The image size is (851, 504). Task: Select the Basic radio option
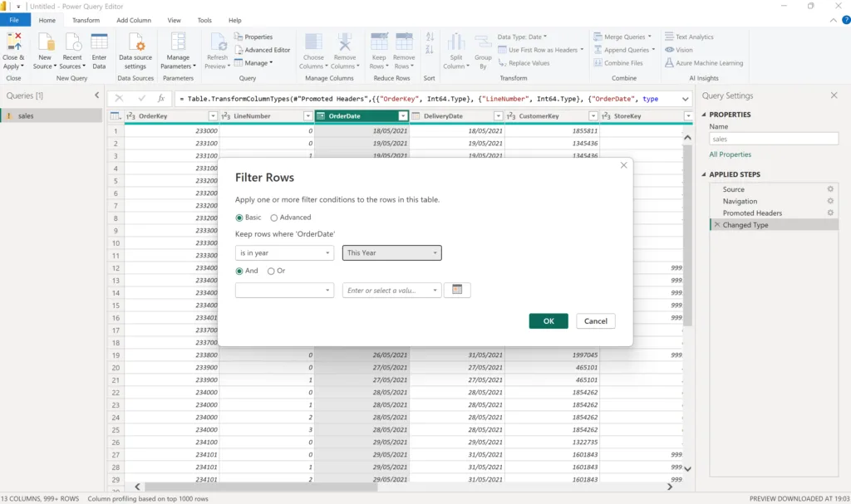tap(239, 218)
